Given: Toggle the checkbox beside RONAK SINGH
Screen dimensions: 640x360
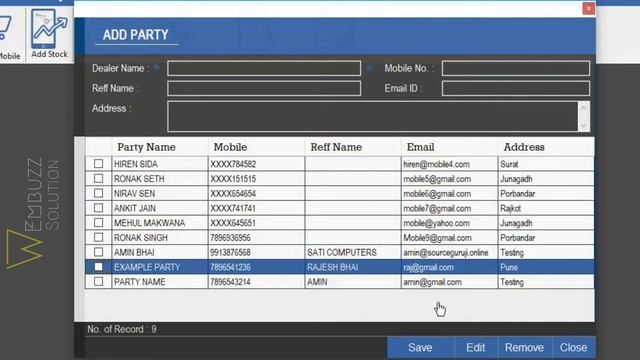Looking at the screenshot, I should (98, 237).
